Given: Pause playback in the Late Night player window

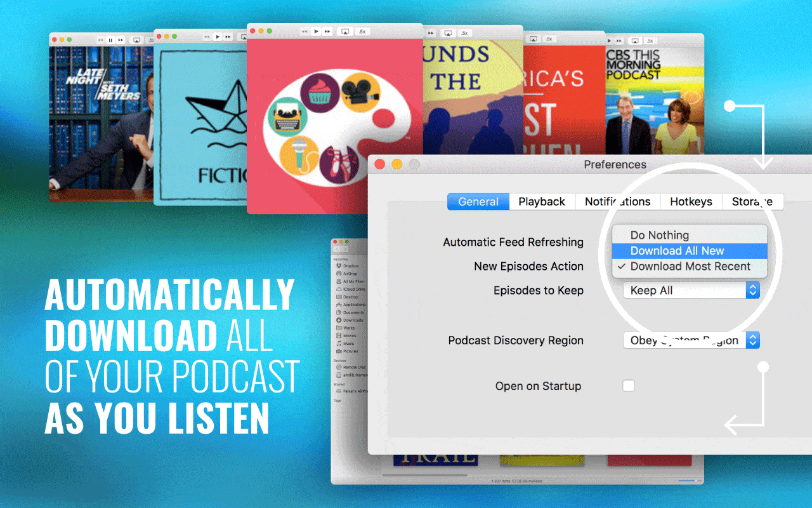Looking at the screenshot, I should [110, 40].
